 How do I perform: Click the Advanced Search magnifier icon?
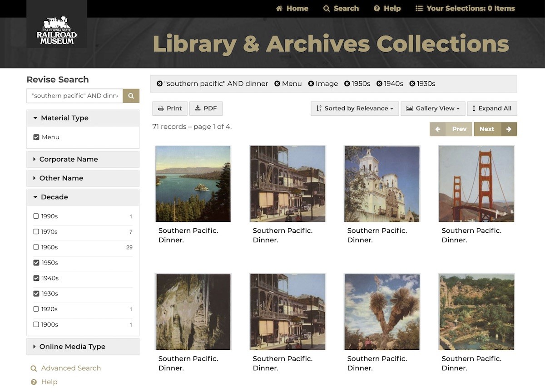(34, 368)
